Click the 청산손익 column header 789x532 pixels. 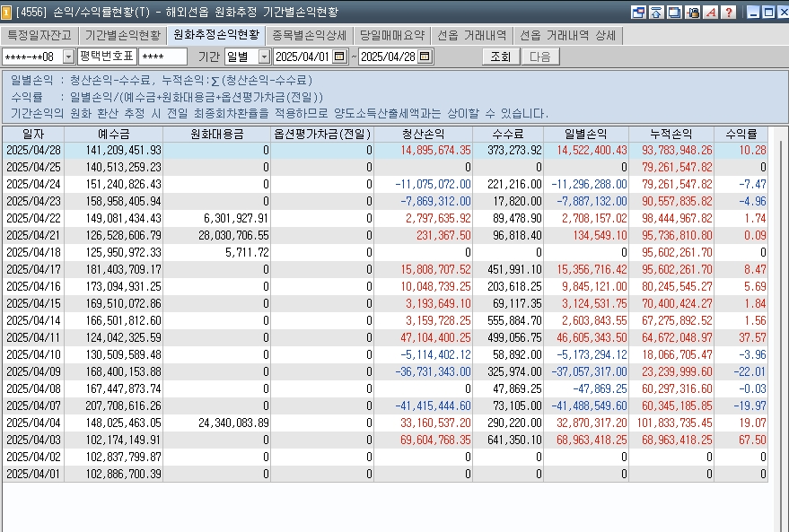pos(423,135)
